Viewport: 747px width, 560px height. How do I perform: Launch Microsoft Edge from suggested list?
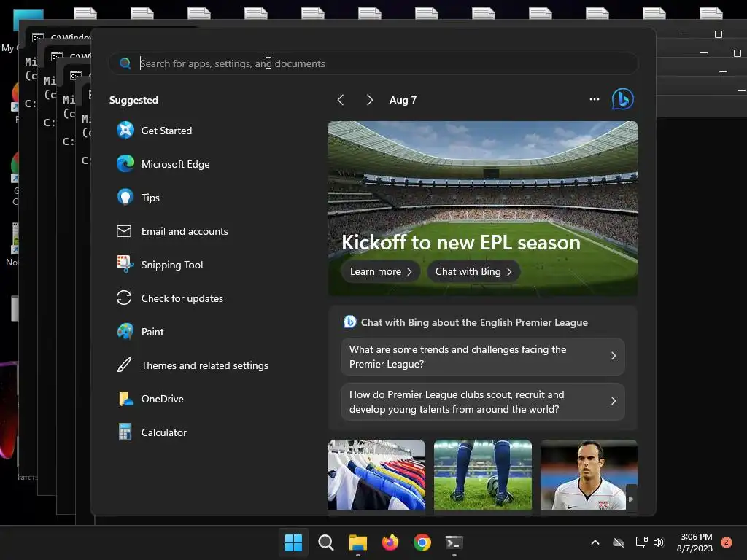coord(163,164)
